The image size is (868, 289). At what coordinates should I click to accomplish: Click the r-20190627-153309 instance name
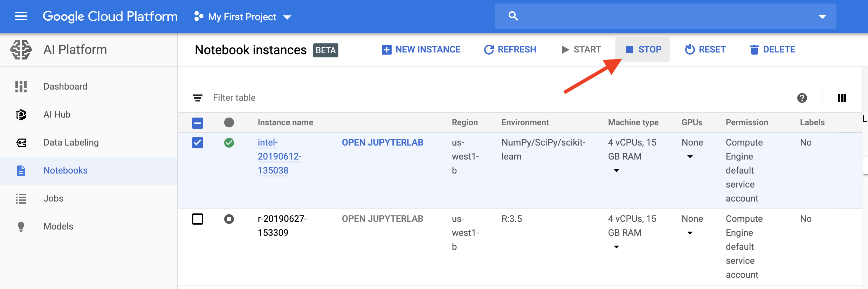[x=282, y=226]
